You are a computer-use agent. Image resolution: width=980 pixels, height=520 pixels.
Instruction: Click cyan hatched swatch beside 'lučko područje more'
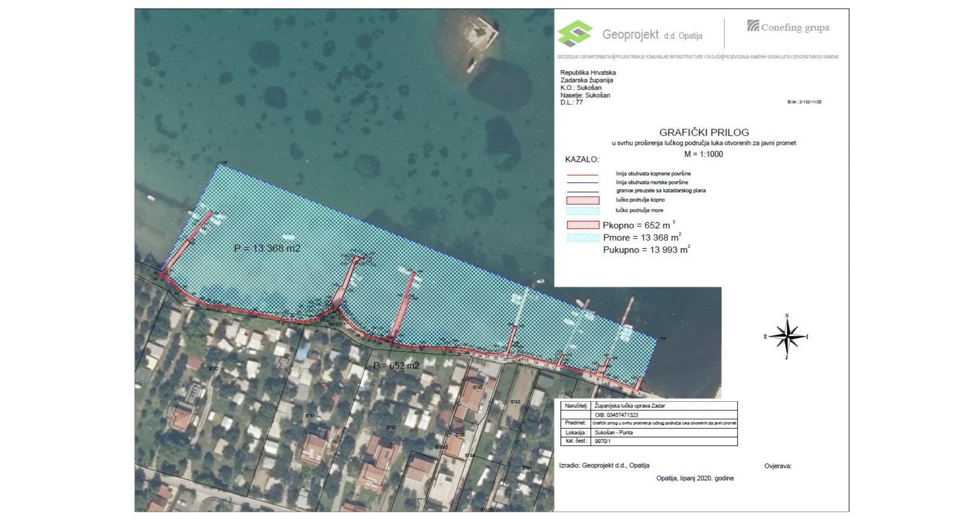click(x=583, y=211)
